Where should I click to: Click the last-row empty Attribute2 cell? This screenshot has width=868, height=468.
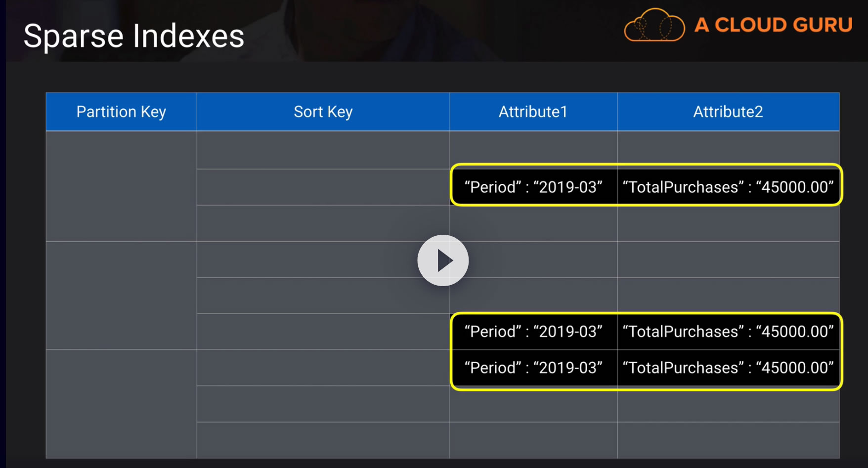[x=728, y=440]
